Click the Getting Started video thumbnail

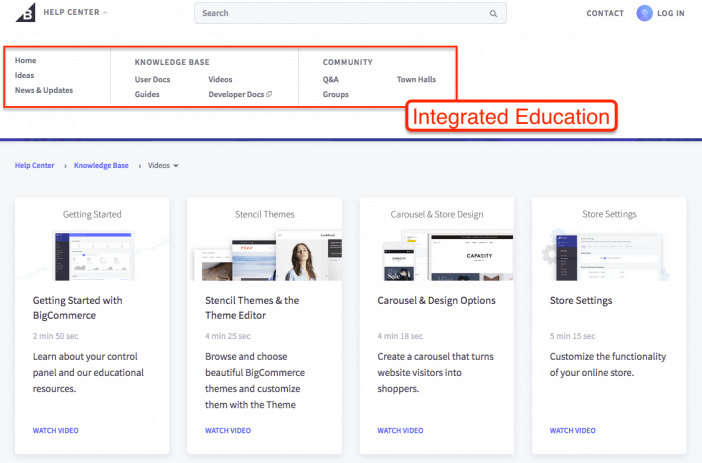[92, 256]
